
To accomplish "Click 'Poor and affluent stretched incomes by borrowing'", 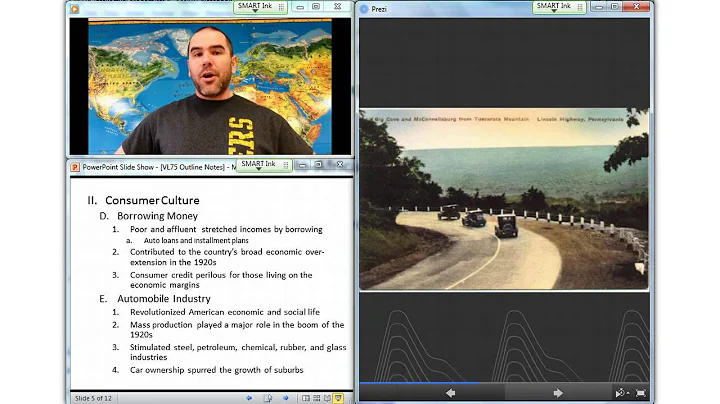I will [226, 230].
